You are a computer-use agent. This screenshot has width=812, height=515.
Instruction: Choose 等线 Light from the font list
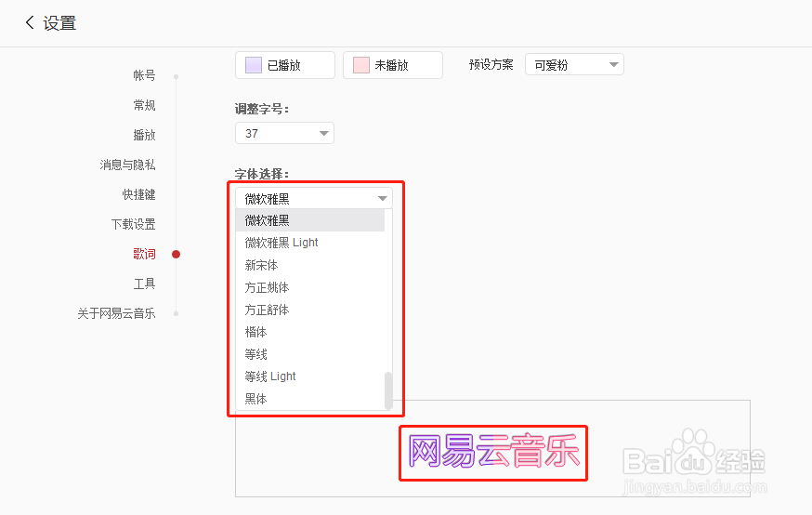point(310,376)
